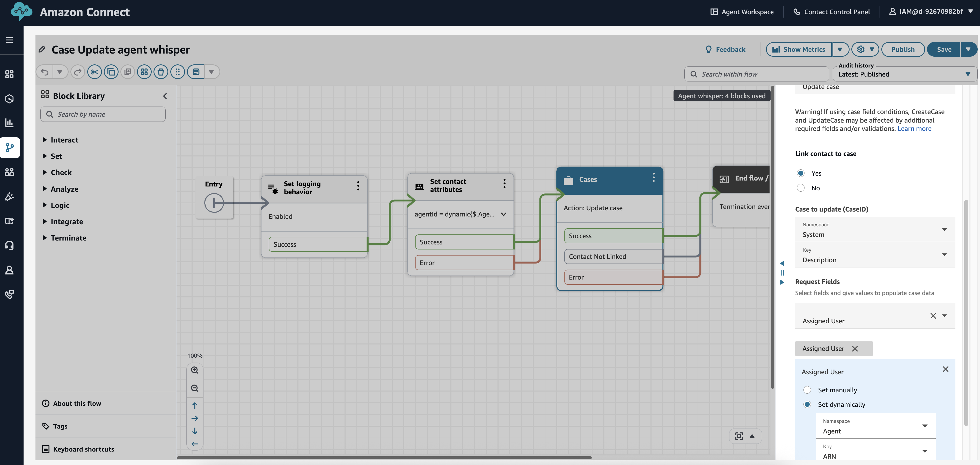Click the Users icon in left sidebar

pos(10,171)
